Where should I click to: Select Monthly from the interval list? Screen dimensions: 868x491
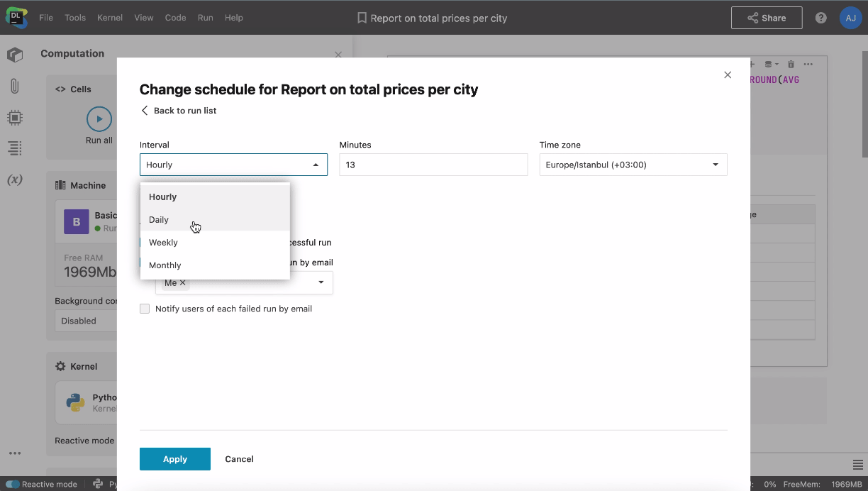pos(215,265)
